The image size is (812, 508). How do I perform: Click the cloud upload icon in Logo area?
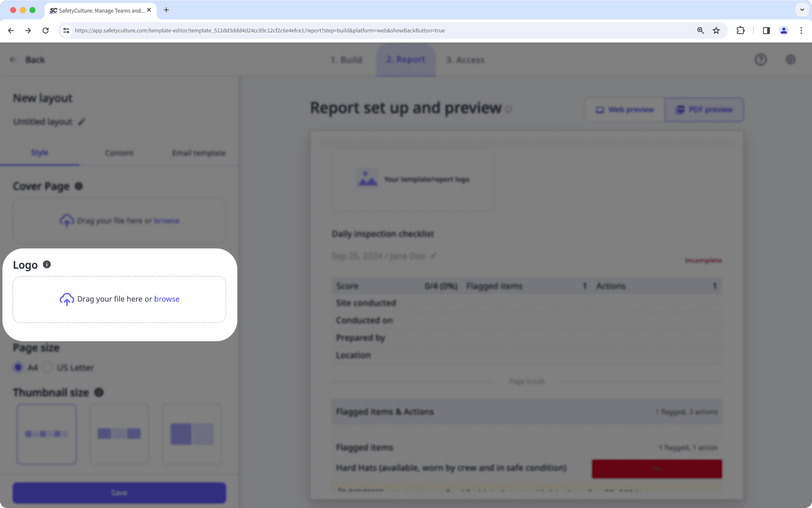coord(67,300)
